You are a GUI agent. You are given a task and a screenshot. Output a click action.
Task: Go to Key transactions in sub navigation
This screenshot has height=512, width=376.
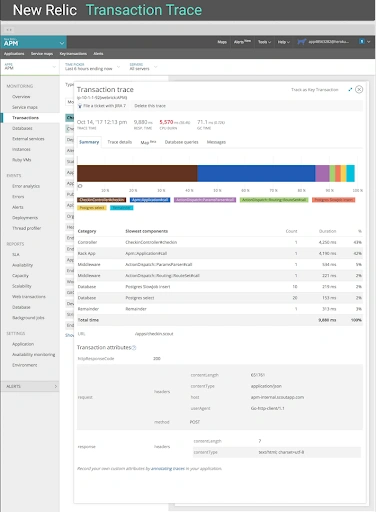tap(73, 54)
